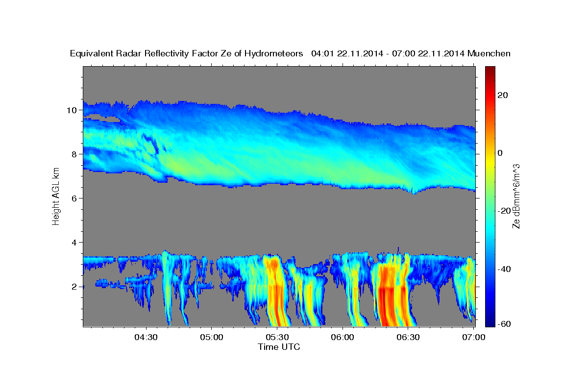Click the plot title mentioning Muenchen
Screen dimensions: 588x392
290,54
